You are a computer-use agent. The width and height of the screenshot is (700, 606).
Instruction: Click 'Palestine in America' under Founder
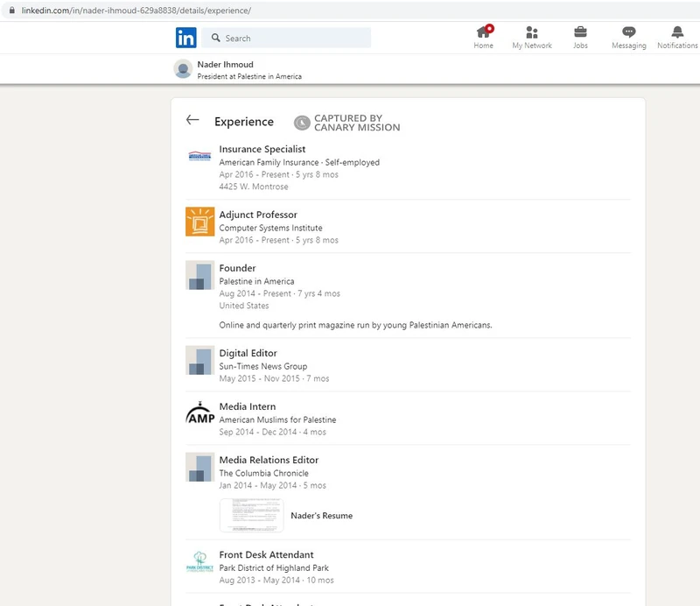coord(256,282)
